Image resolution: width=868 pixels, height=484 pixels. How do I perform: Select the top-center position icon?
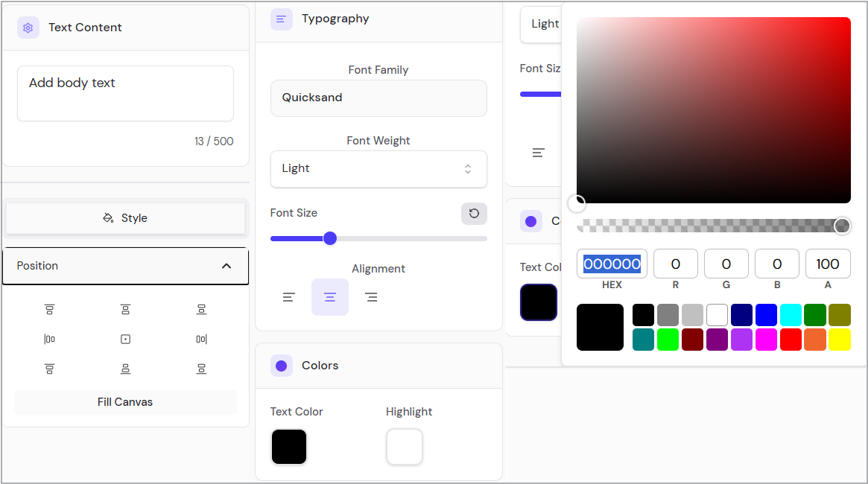[125, 308]
